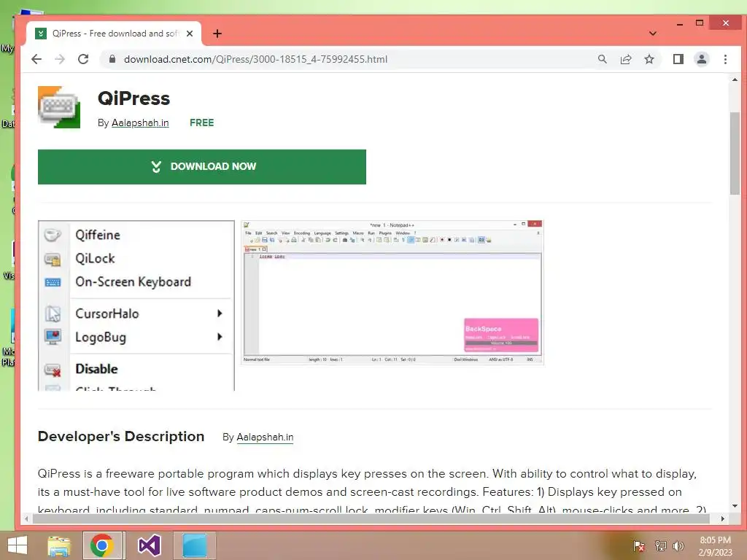
Task: Click the scroll up arrow
Action: 735,79
